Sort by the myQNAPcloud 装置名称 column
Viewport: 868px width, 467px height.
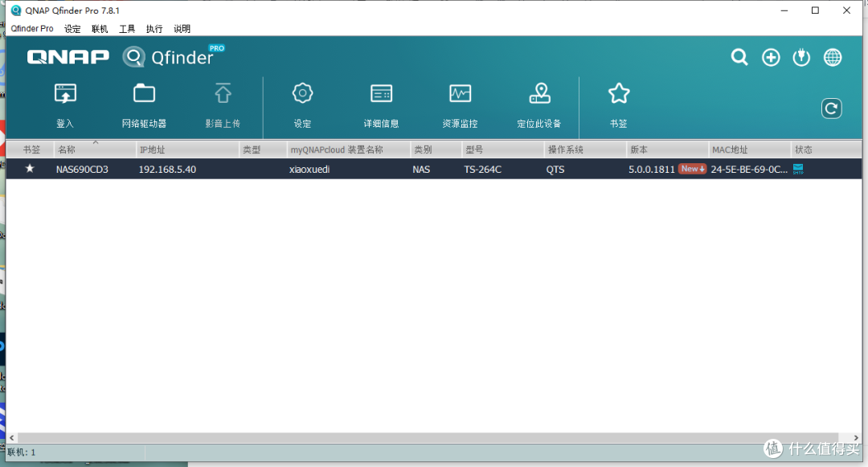(x=348, y=150)
